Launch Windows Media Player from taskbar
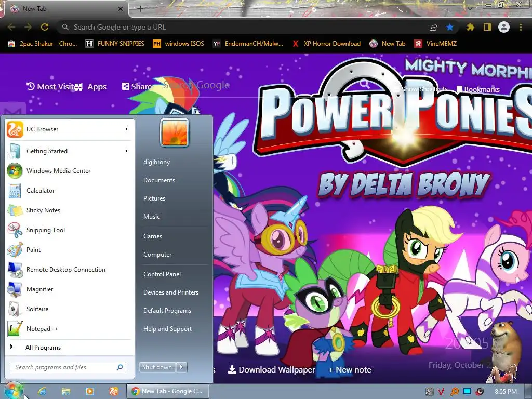The height and width of the screenshot is (399, 532). point(90,391)
